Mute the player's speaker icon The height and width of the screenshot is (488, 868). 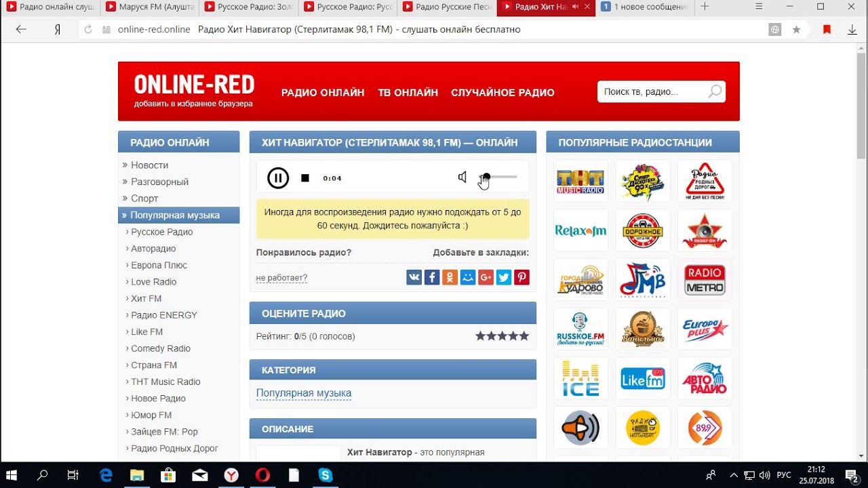tap(462, 178)
